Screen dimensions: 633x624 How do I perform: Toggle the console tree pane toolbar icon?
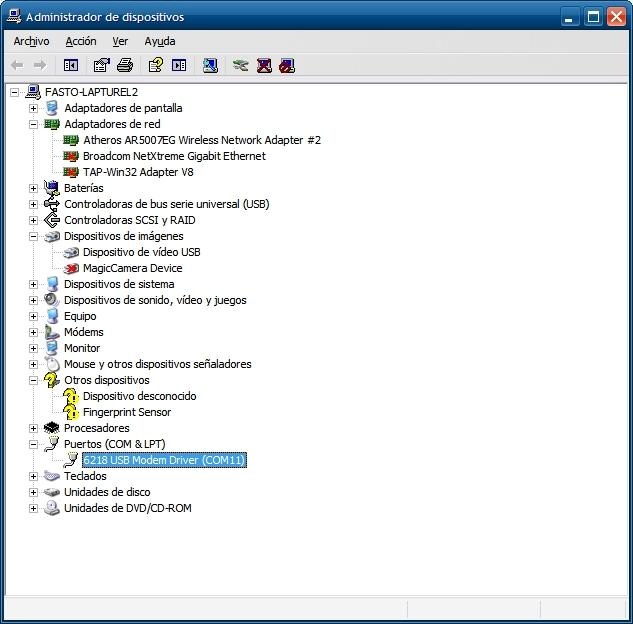click(x=71, y=65)
